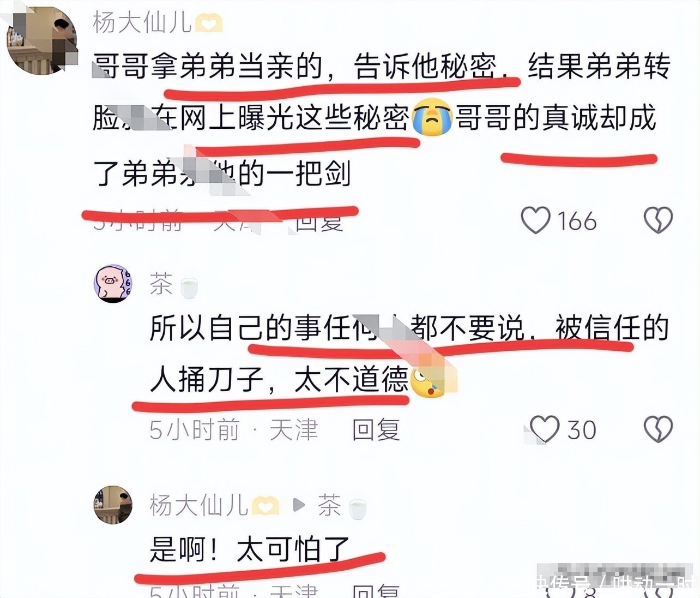Tap the tea cup badge beside 茶
Viewport: 700px width, 598px height.
click(x=189, y=287)
